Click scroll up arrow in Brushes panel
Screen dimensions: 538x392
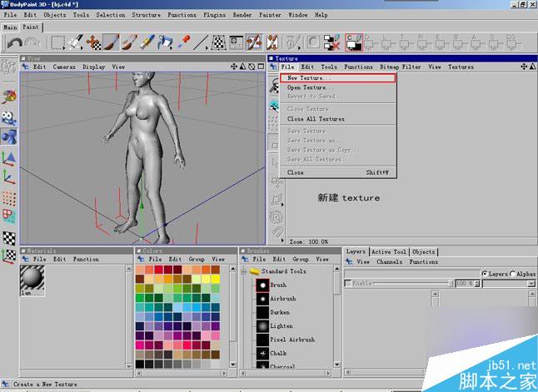337,269
